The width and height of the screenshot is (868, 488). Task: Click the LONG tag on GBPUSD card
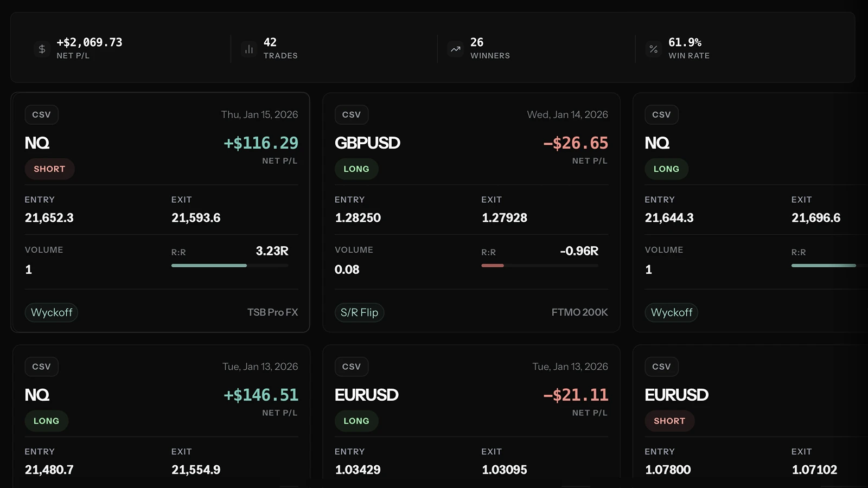pyautogui.click(x=356, y=169)
